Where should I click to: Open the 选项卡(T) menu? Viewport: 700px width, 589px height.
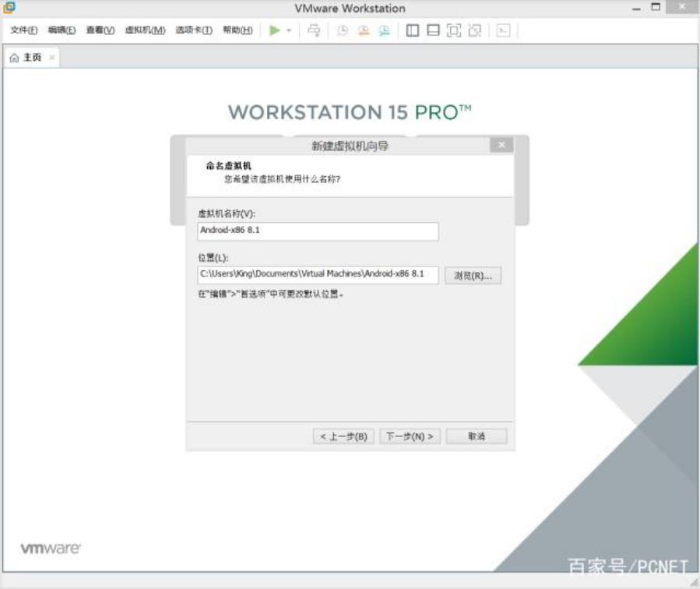pos(194,30)
